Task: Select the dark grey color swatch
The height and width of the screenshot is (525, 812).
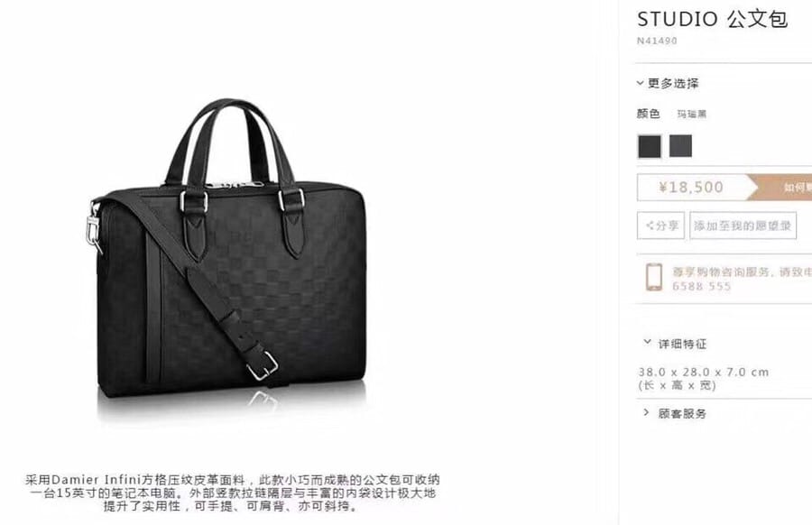Action: [680, 146]
